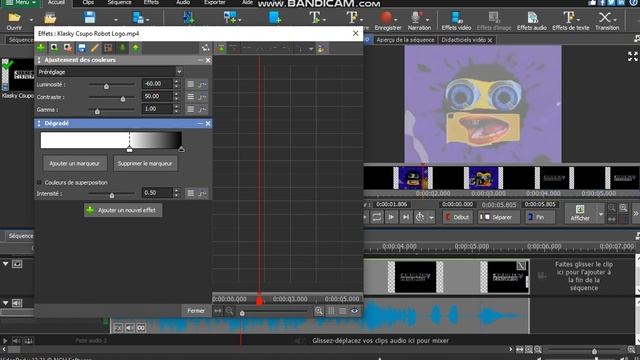Image resolution: width=640 pixels, height=360 pixels.
Task: Click zoom-in magnifier in Effets keyframe timeline
Action: click(x=319, y=311)
